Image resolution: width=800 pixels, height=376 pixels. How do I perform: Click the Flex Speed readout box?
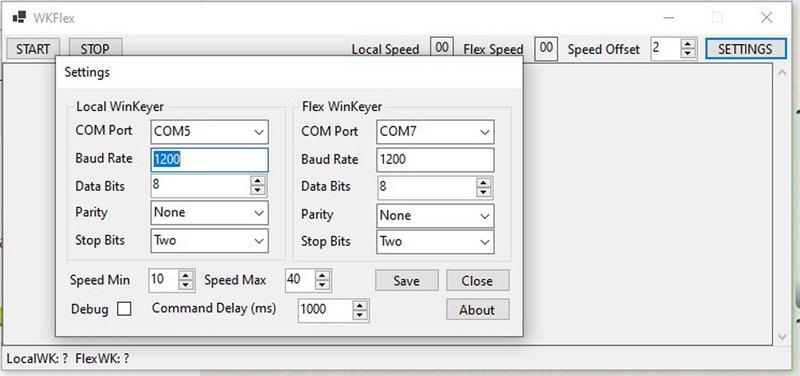546,48
